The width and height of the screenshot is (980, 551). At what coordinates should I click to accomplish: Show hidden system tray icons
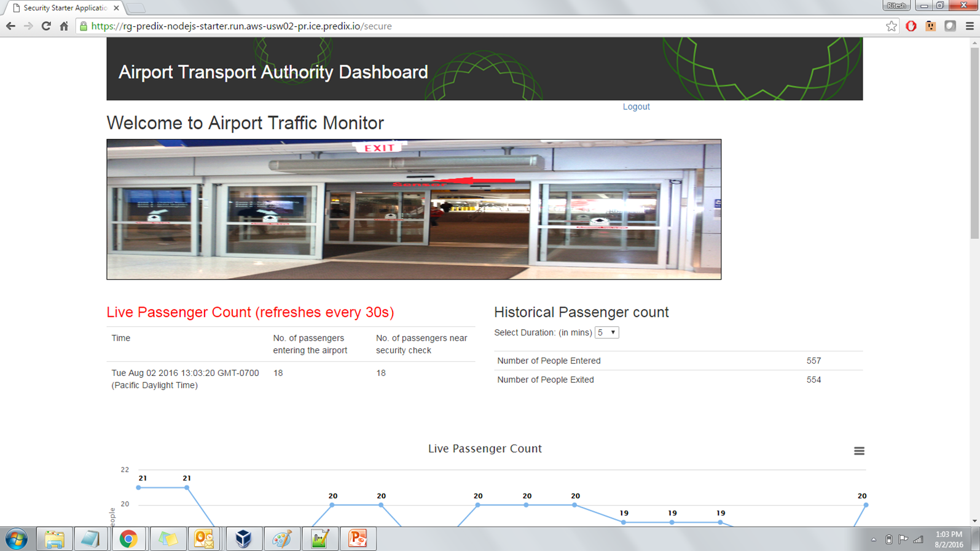coord(874,540)
